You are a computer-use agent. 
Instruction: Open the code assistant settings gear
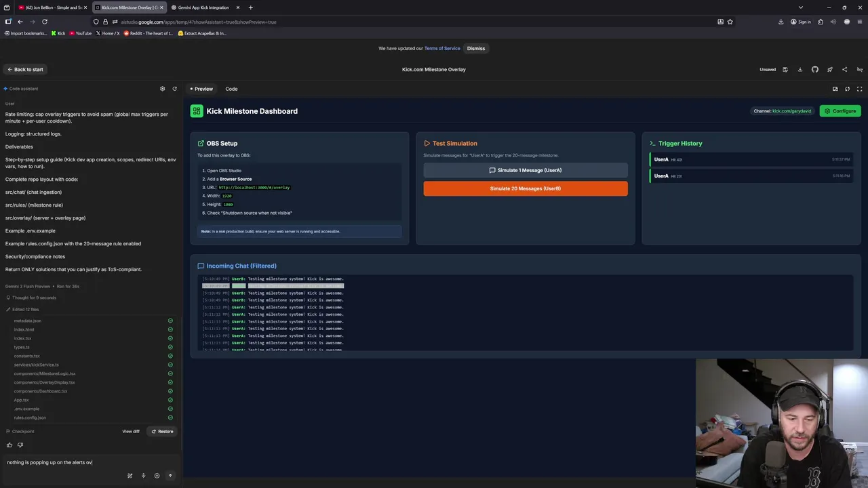point(162,89)
